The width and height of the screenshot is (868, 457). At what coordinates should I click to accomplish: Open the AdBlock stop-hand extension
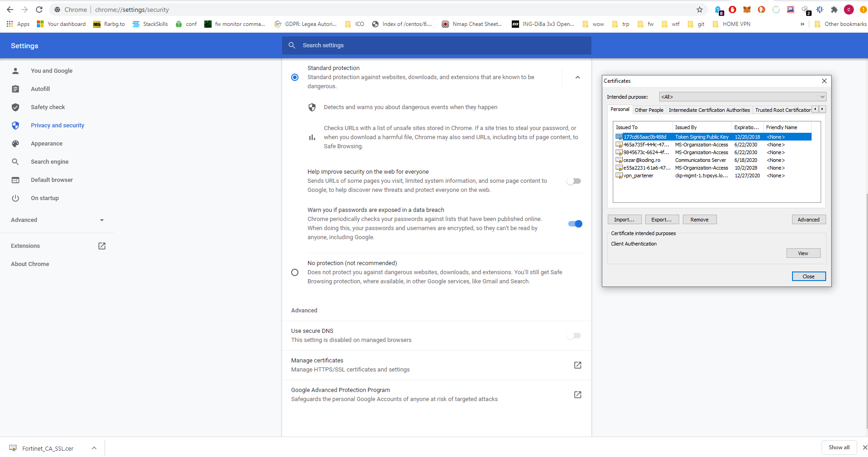coord(732,10)
